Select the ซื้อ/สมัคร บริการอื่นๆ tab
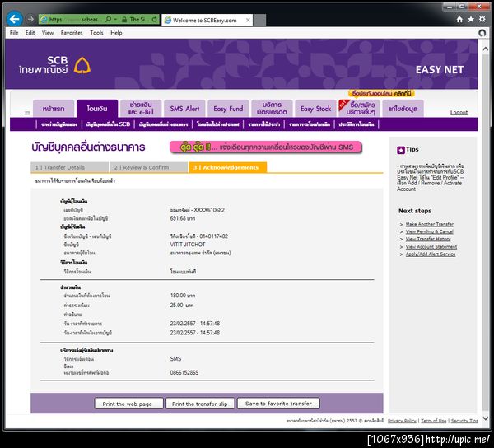The width and height of the screenshot is (494, 448). [360, 109]
